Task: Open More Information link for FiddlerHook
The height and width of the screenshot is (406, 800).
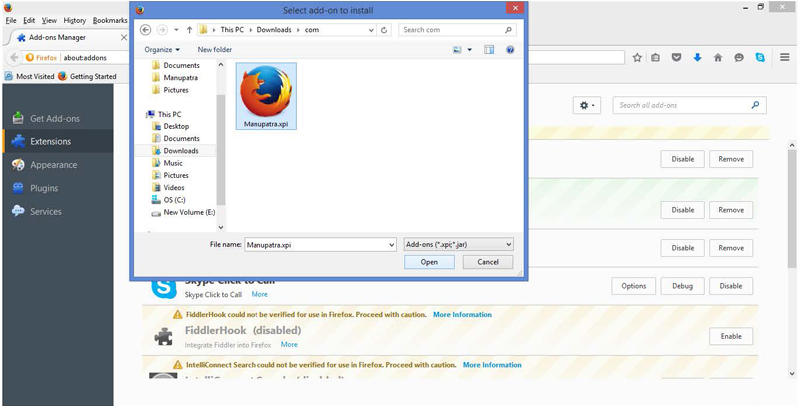Action: [462, 315]
